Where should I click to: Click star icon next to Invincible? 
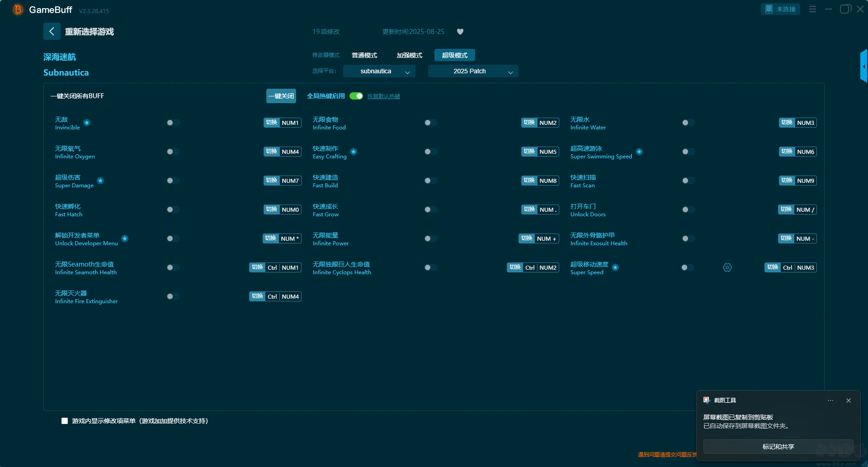pyautogui.click(x=87, y=123)
